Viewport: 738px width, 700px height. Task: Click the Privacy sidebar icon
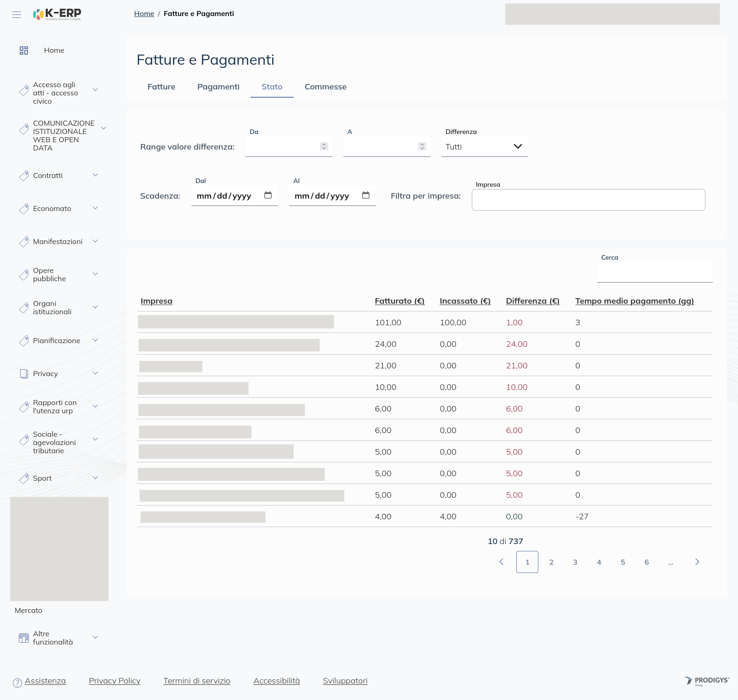tap(24, 374)
